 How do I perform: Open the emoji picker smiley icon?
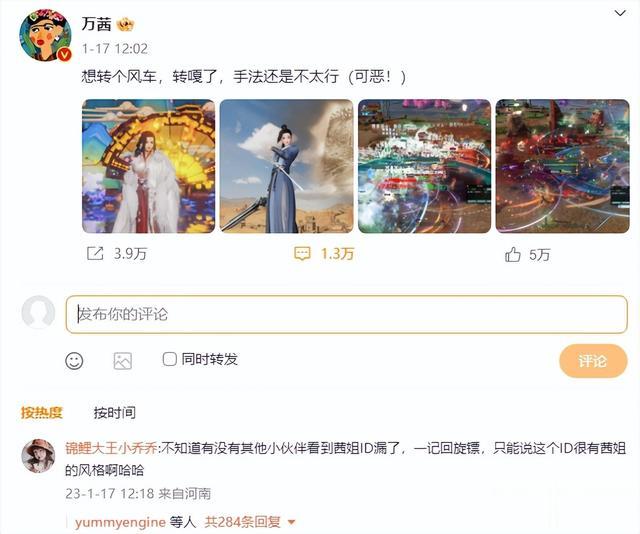[x=74, y=361]
